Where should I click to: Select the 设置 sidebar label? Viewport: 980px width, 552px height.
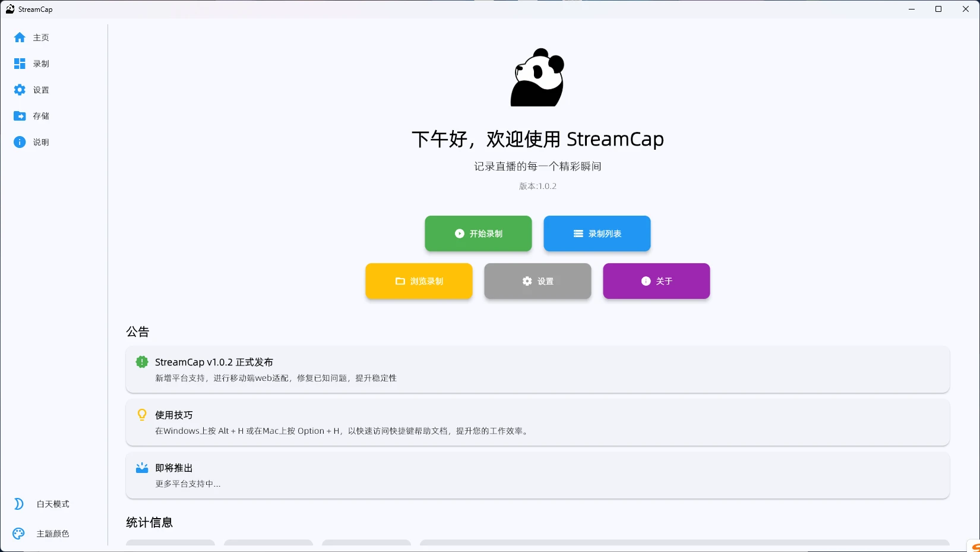click(x=41, y=90)
